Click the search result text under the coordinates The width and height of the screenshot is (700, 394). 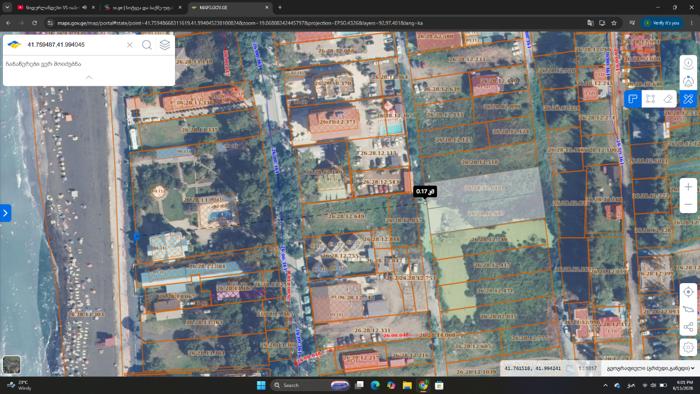[43, 64]
